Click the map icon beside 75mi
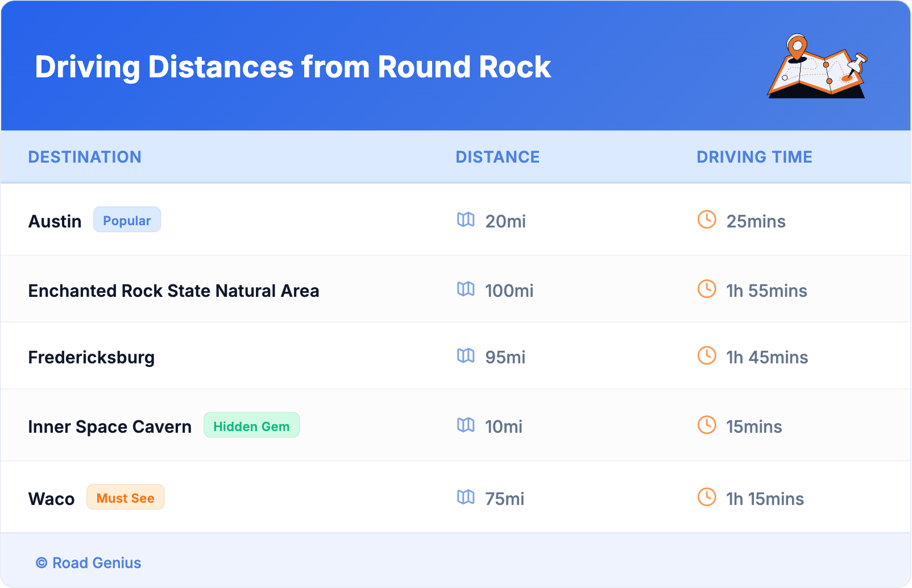The height and width of the screenshot is (588, 912). click(x=466, y=497)
